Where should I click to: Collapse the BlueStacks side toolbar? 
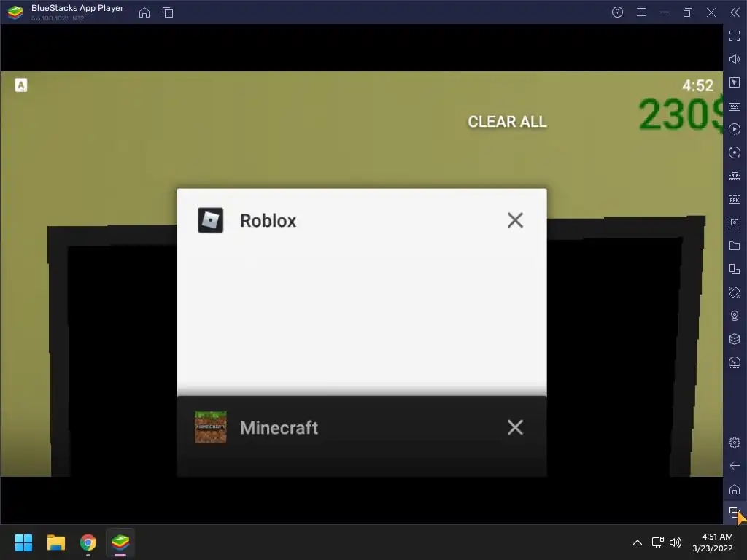point(735,12)
